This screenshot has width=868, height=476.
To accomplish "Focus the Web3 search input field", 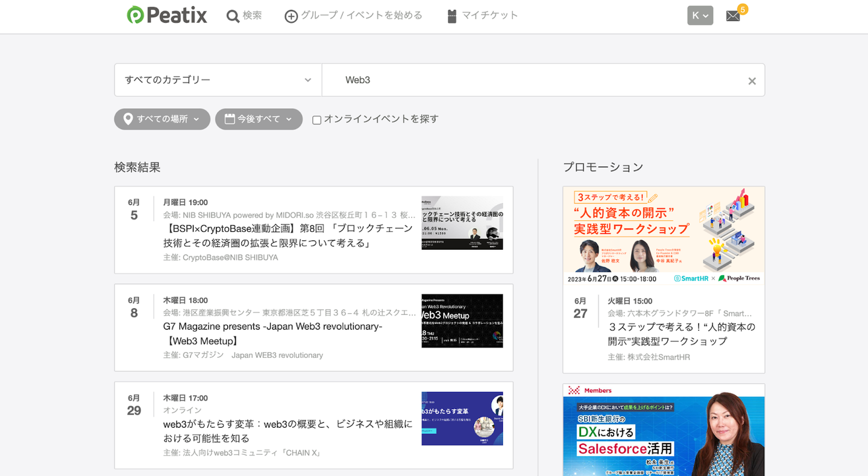I will click(543, 80).
